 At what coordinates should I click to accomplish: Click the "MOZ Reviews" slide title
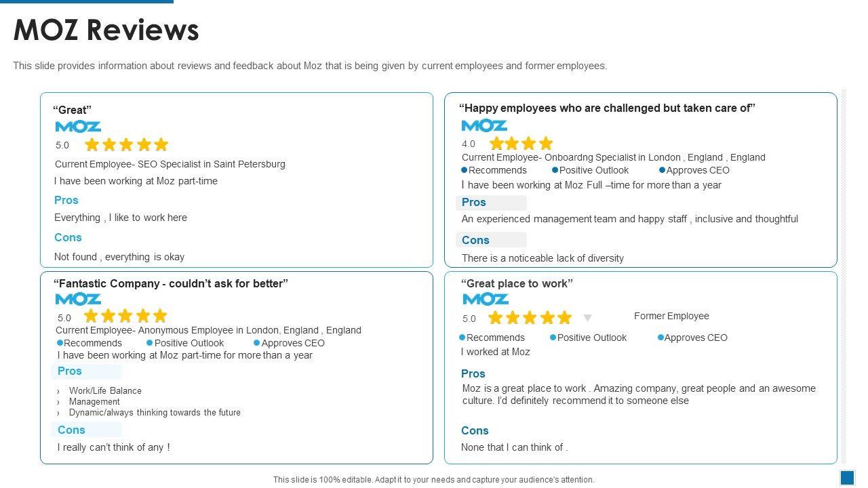click(106, 30)
